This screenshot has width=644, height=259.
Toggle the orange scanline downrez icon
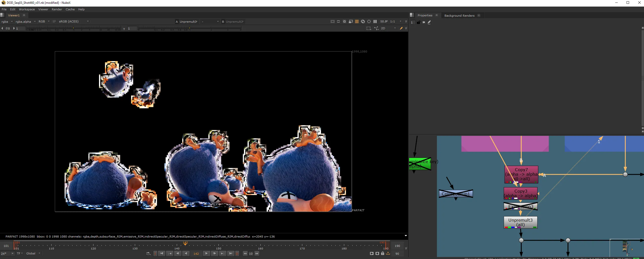357,21
